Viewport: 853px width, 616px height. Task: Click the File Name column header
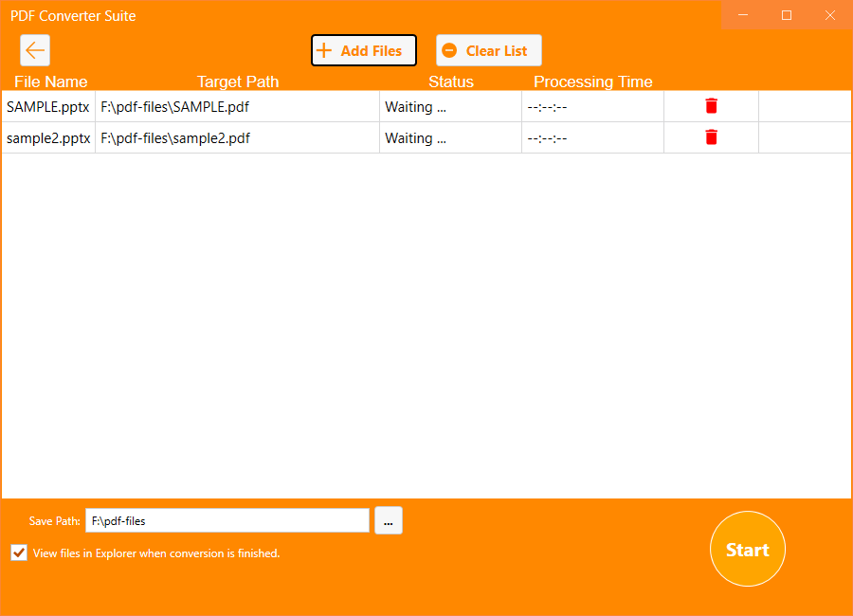pyautogui.click(x=50, y=82)
